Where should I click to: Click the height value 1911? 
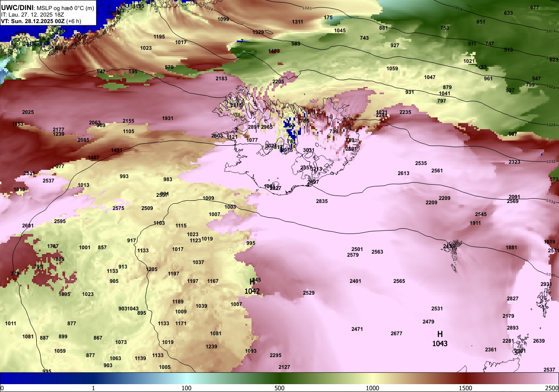475,223
